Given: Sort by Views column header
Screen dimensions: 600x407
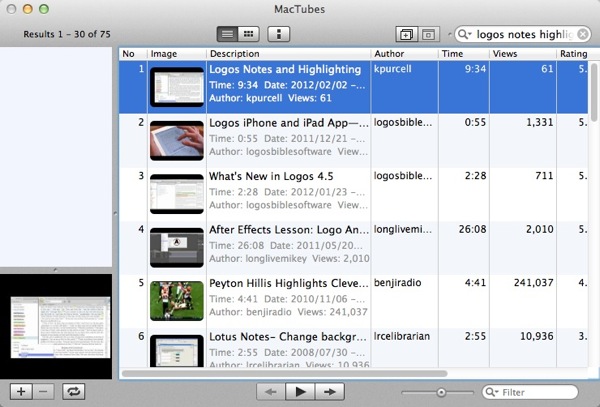Looking at the screenshot, I should [x=523, y=54].
